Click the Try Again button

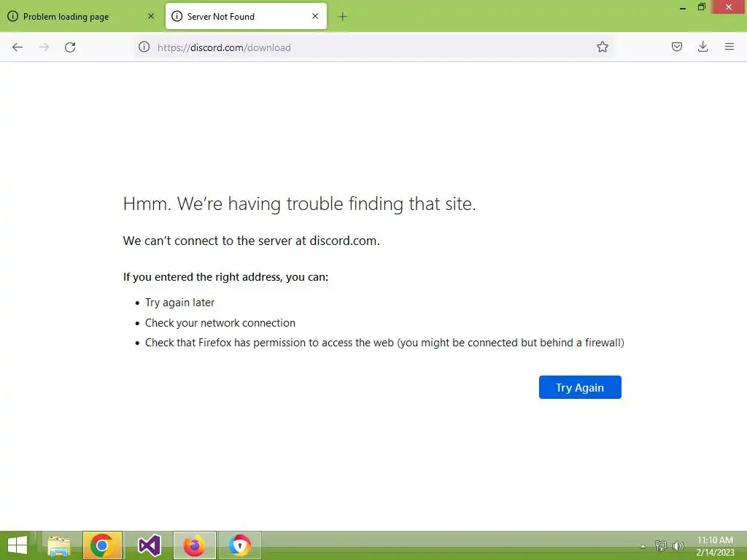tap(580, 387)
